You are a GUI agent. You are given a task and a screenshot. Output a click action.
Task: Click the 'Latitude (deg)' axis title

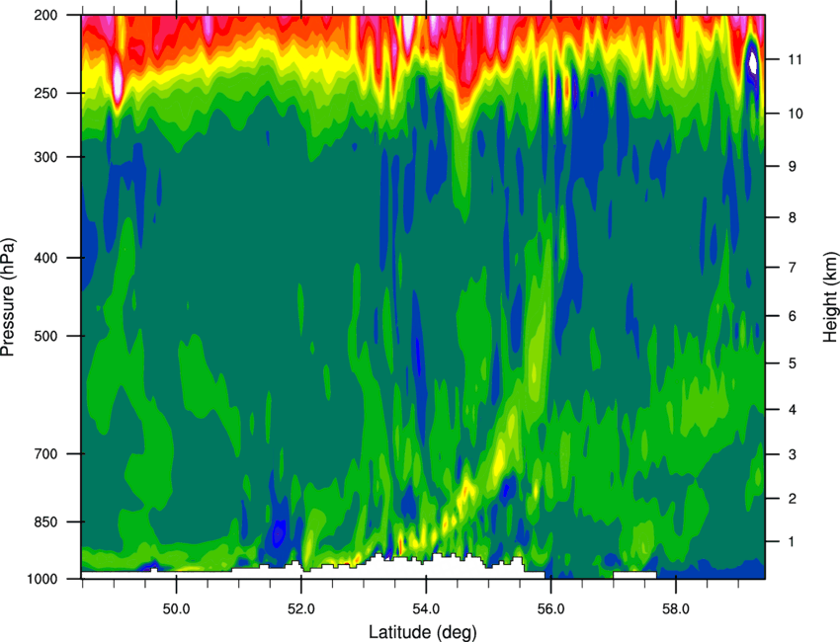pyautogui.click(x=423, y=632)
